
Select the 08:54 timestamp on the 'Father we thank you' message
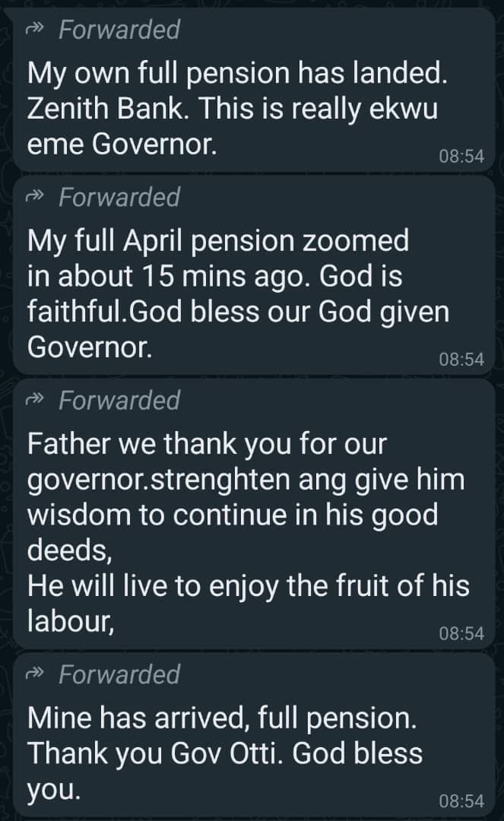pyautogui.click(x=461, y=633)
